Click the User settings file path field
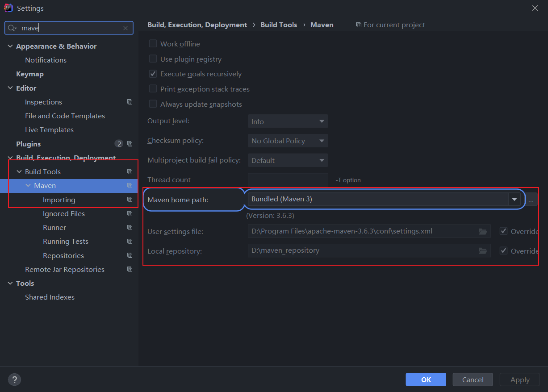 tap(369, 231)
